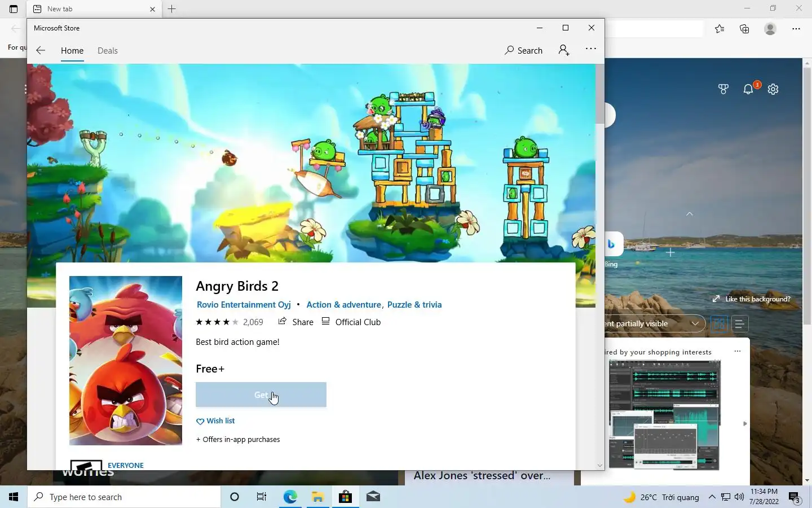Open a new Edge tab with plus icon
This screenshot has width=812, height=508.
(172, 9)
